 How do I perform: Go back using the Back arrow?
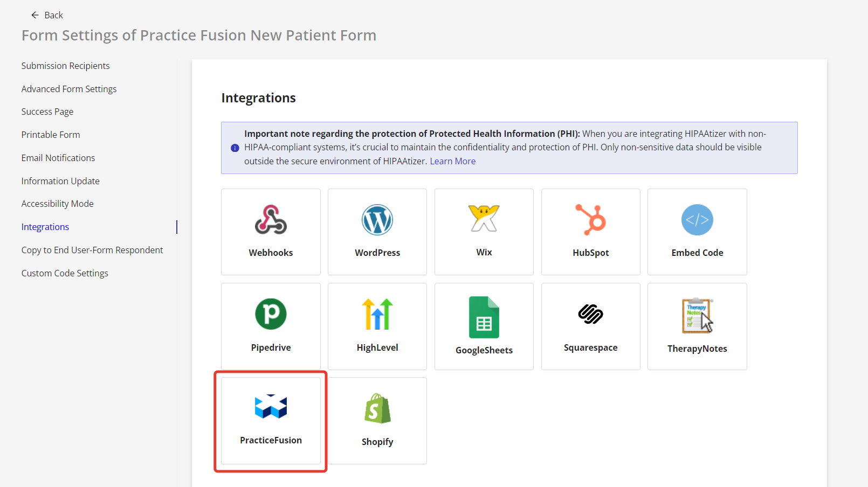(x=36, y=15)
